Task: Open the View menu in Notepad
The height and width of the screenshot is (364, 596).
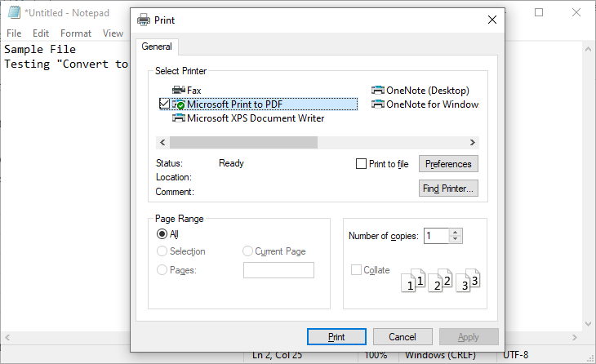Action: (x=113, y=33)
